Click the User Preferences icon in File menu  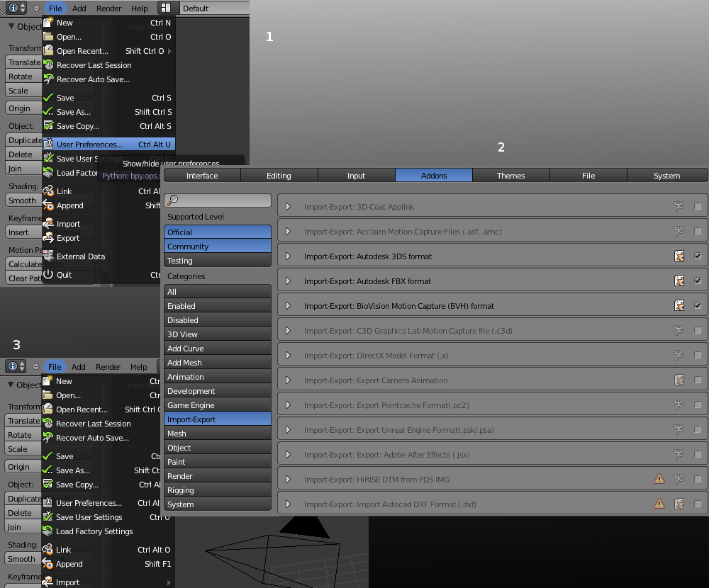tap(48, 145)
